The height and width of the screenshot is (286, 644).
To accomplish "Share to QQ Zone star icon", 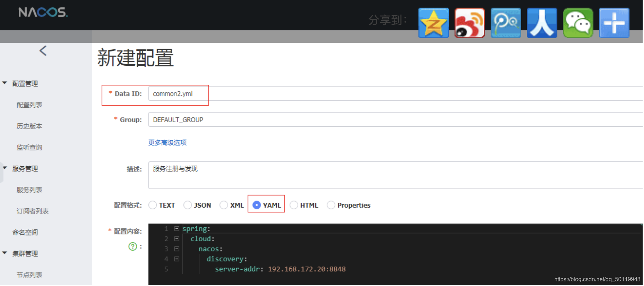I will (434, 23).
